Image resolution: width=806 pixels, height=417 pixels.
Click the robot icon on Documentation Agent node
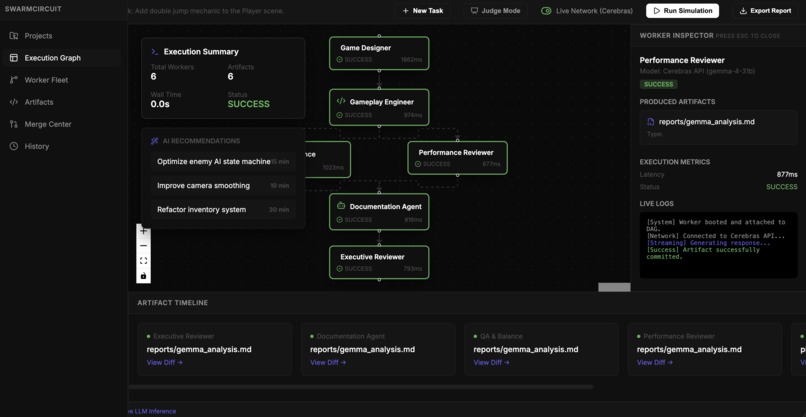point(341,206)
